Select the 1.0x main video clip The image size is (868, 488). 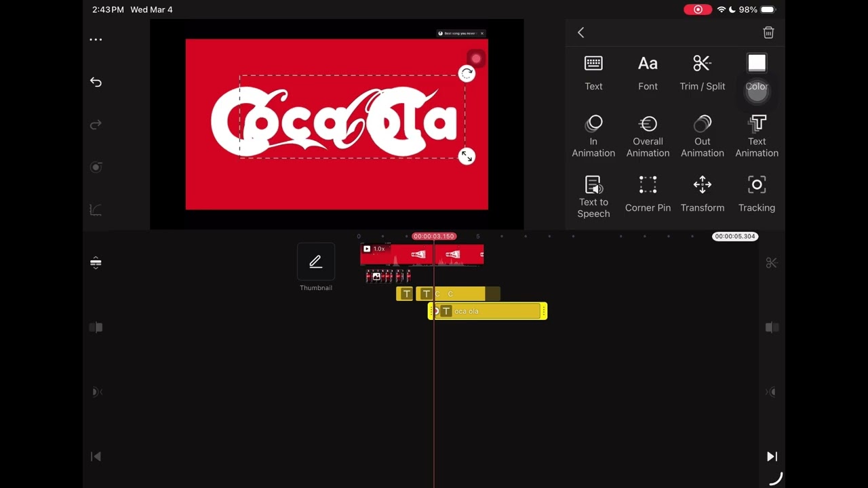422,255
